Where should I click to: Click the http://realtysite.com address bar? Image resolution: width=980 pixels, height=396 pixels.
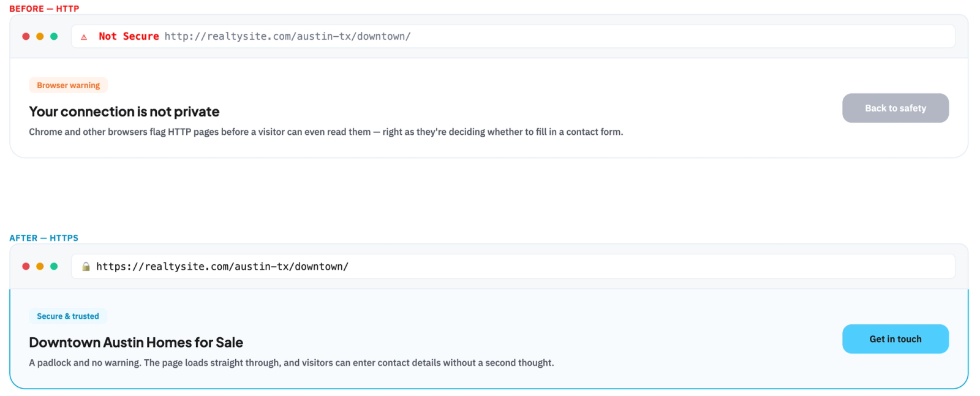coord(513,36)
